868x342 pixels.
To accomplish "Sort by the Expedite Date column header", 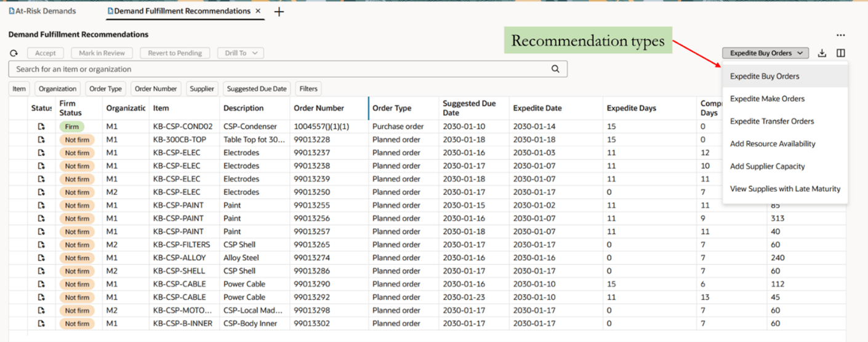I will click(537, 108).
